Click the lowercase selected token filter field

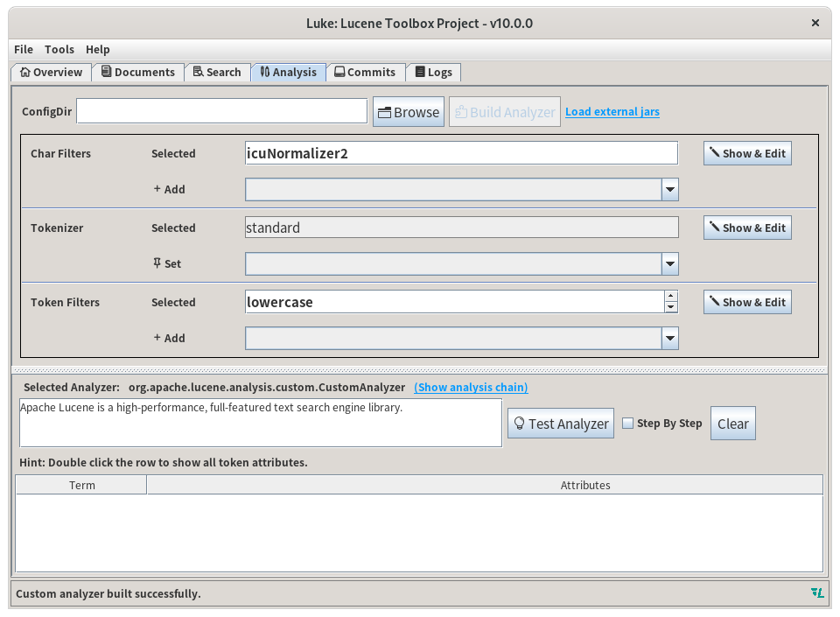455,302
